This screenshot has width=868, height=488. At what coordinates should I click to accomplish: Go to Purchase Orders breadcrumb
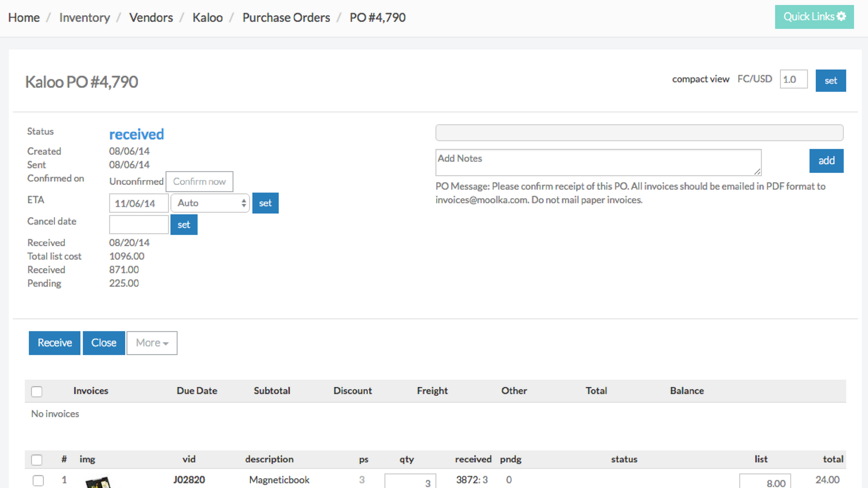click(286, 17)
